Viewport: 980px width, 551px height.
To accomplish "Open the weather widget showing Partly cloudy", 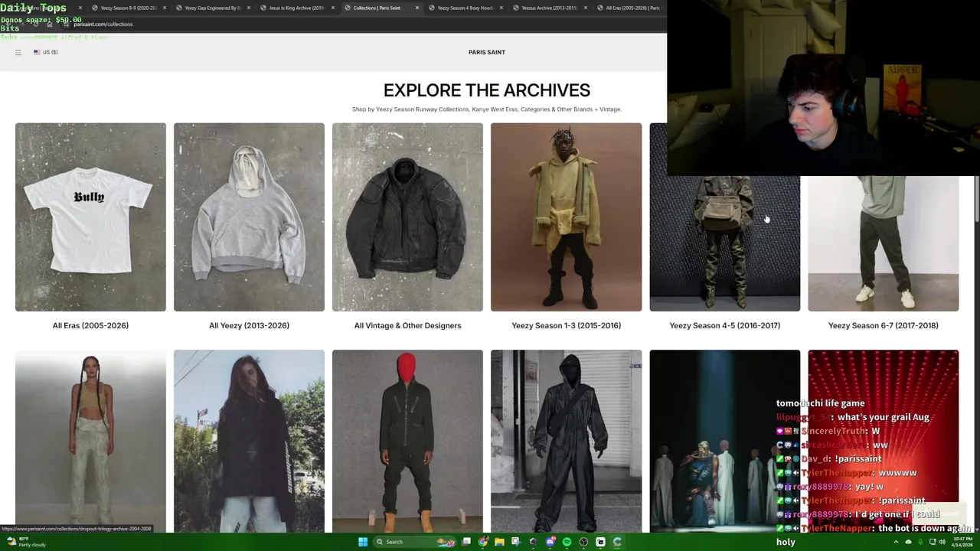I will click(x=25, y=542).
